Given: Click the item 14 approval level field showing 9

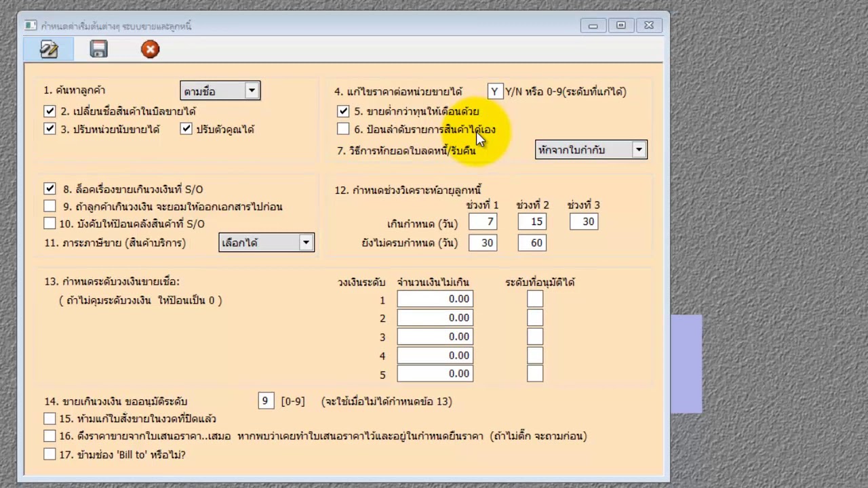Looking at the screenshot, I should [267, 401].
